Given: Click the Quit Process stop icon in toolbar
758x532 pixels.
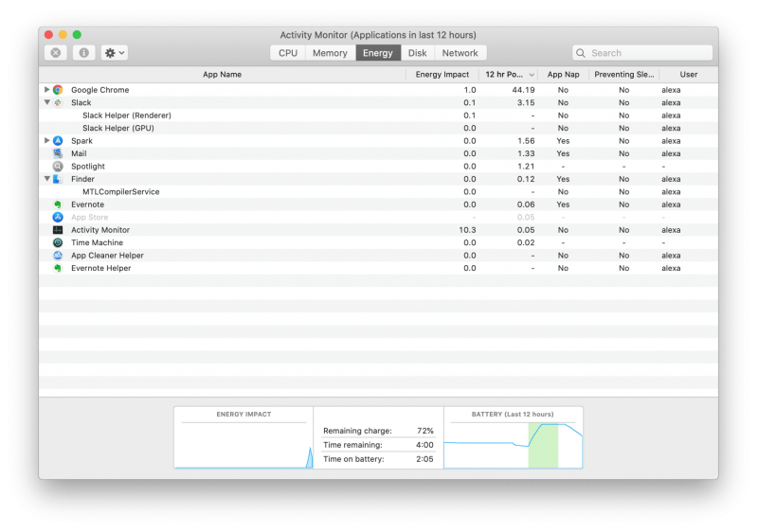Looking at the screenshot, I should point(56,53).
